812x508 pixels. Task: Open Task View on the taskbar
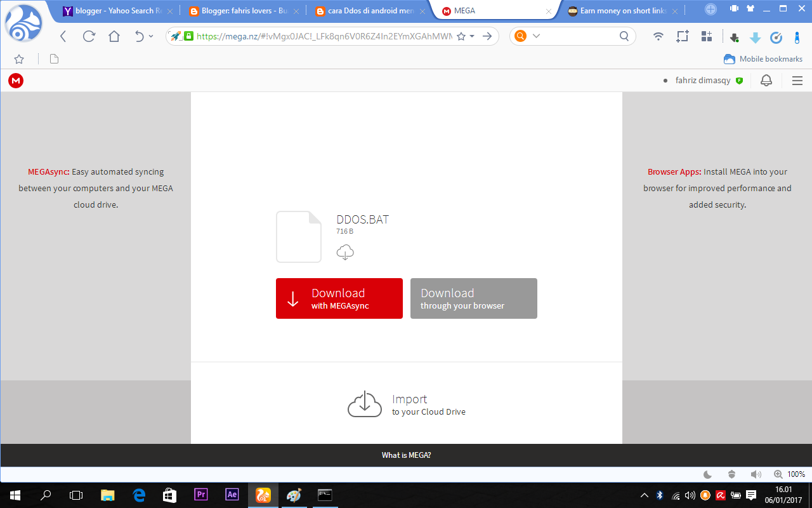point(76,495)
